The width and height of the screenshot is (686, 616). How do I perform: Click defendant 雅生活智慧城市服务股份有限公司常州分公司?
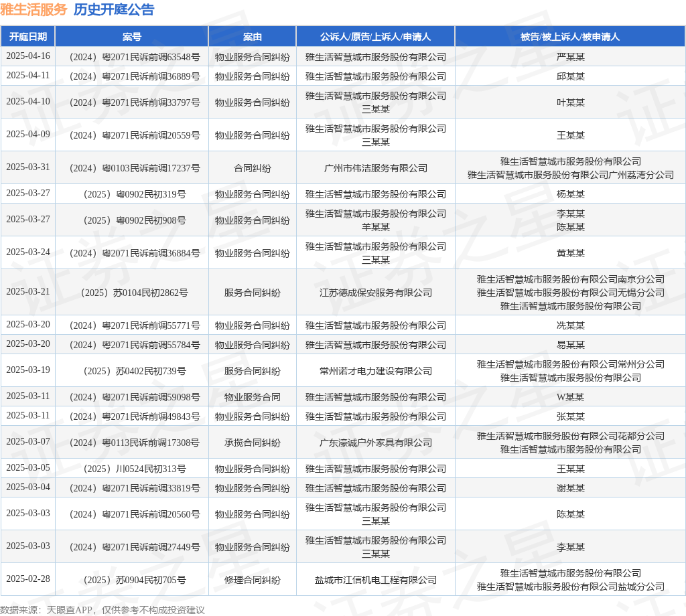pyautogui.click(x=571, y=365)
